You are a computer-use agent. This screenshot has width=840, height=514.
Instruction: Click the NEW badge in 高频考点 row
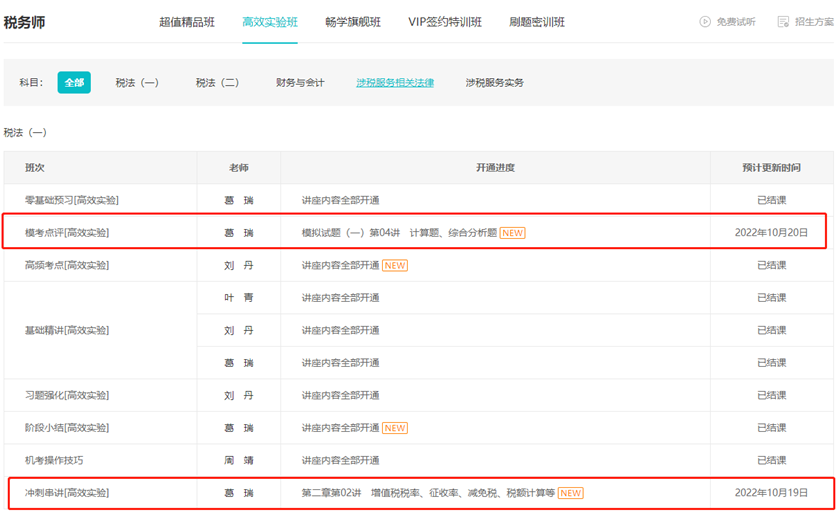(x=395, y=266)
